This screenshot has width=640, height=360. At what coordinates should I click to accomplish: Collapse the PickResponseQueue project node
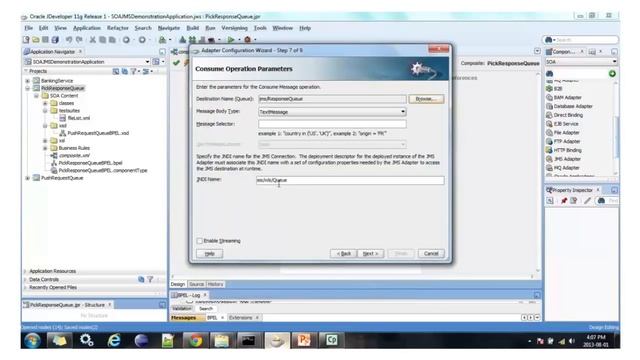[28, 88]
